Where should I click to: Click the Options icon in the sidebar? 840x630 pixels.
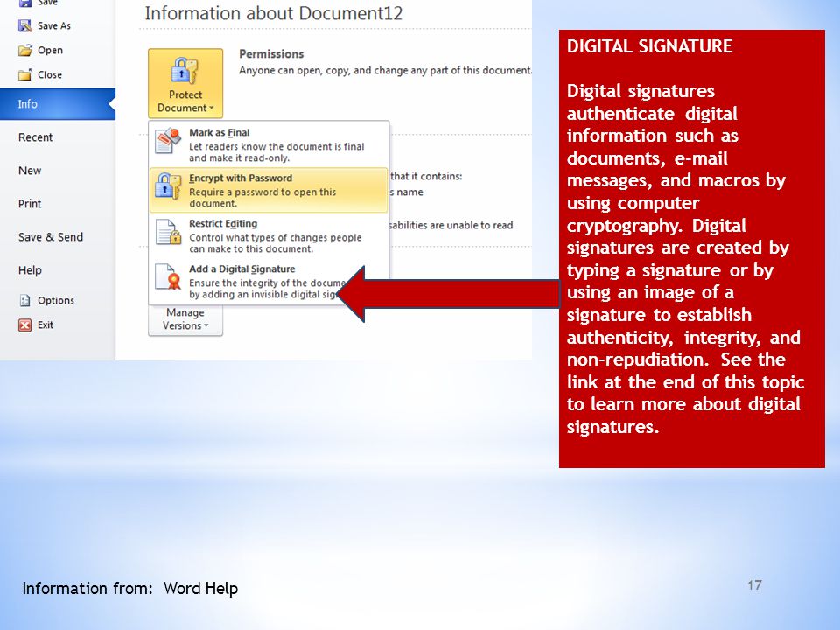click(x=25, y=300)
